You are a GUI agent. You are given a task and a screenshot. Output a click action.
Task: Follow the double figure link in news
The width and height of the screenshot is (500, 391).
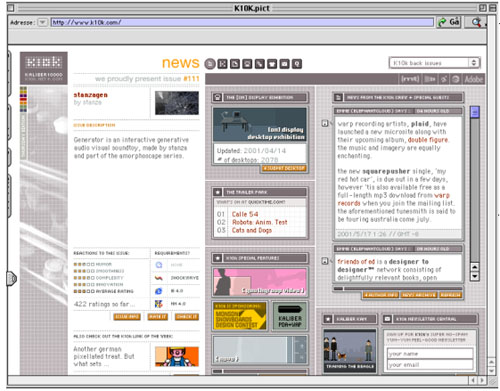pyautogui.click(x=428, y=140)
